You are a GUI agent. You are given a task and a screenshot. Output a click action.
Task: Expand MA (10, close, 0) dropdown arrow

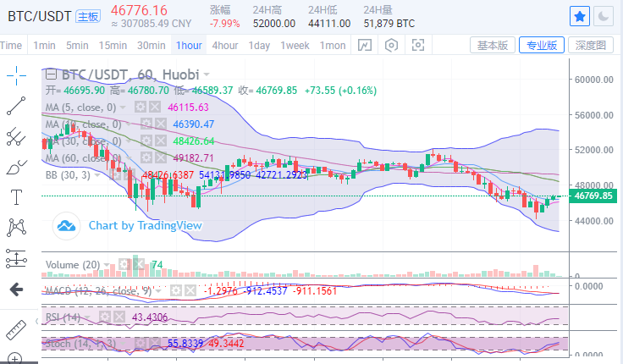pyautogui.click(x=130, y=124)
